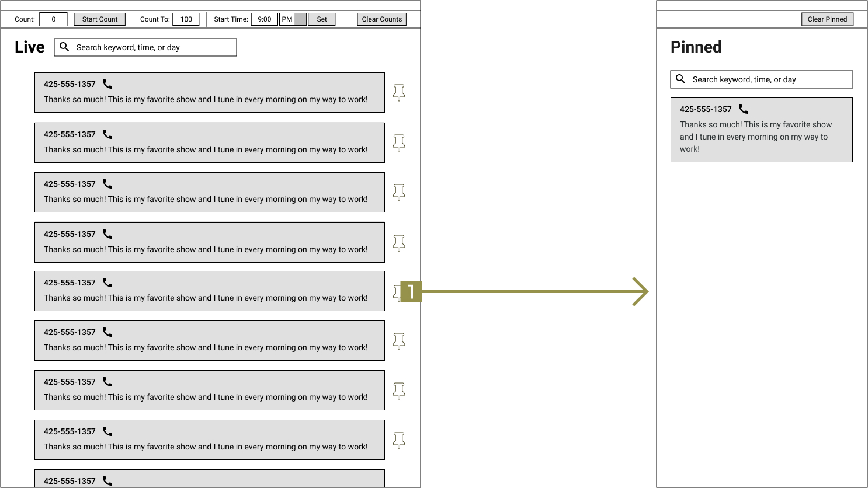Click the Pinned panel search field
The width and height of the screenshot is (868, 488).
[762, 79]
